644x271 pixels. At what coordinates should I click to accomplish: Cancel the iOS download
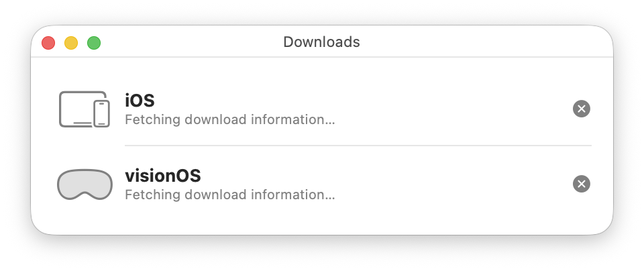[x=582, y=109]
